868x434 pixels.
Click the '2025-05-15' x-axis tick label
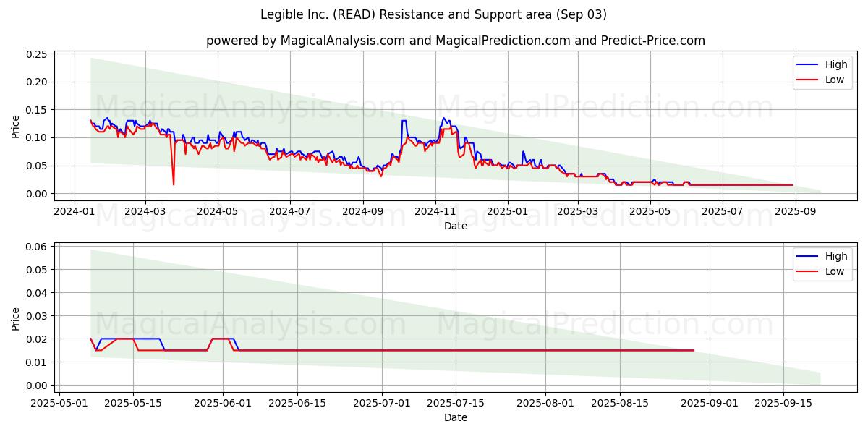(x=133, y=403)
